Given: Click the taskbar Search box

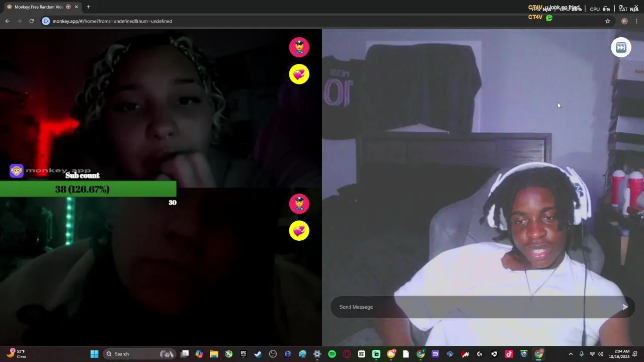Looking at the screenshot, I should (x=139, y=354).
